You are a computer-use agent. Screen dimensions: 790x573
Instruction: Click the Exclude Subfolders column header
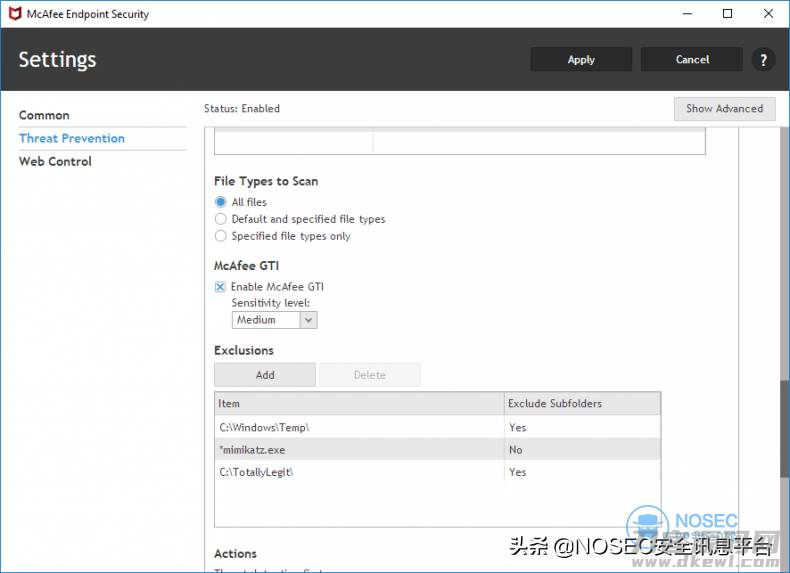(582, 404)
